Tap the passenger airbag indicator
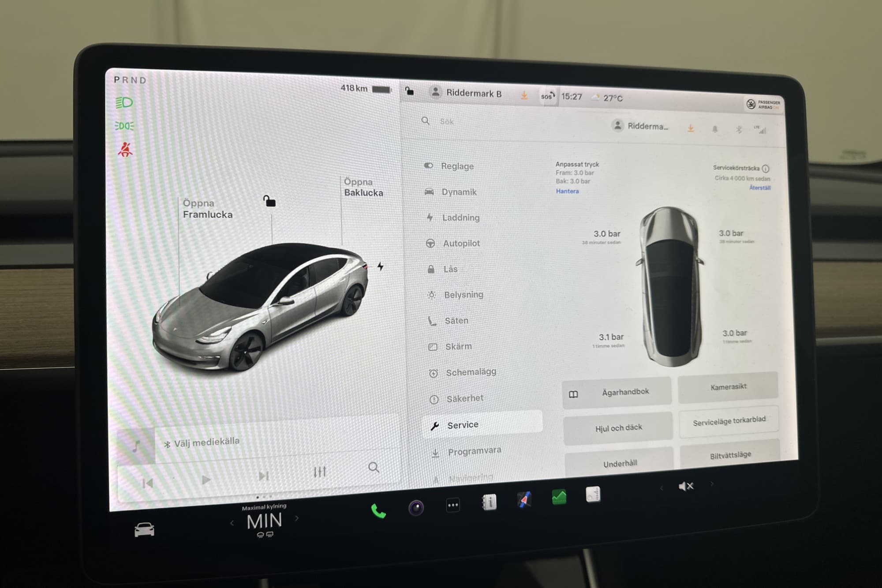Screen dimensions: 882x588 [763, 105]
